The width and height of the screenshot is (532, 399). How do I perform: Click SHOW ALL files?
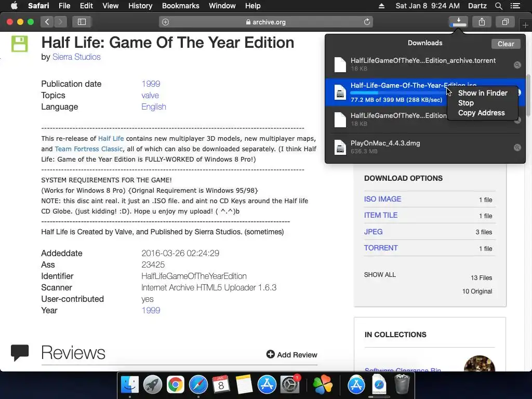(380, 274)
